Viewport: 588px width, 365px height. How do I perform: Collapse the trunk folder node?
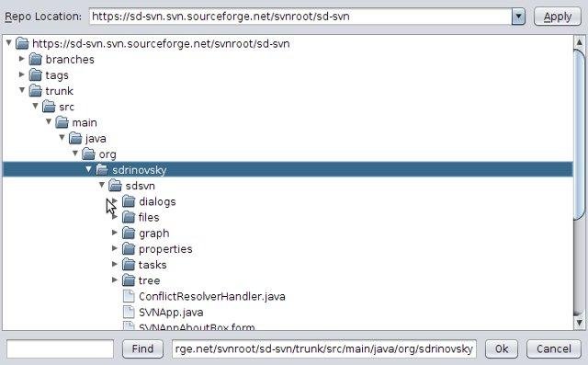point(22,90)
